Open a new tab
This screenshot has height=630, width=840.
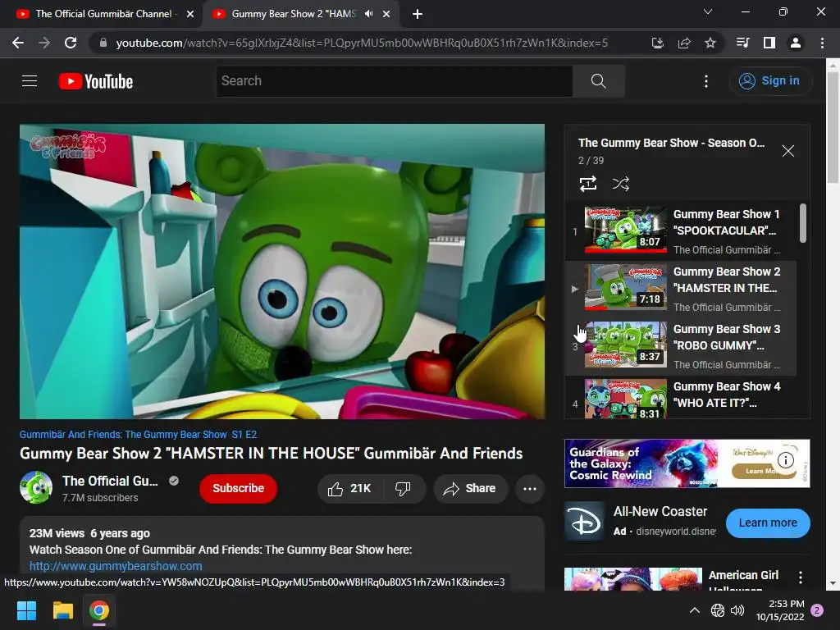pos(418,14)
